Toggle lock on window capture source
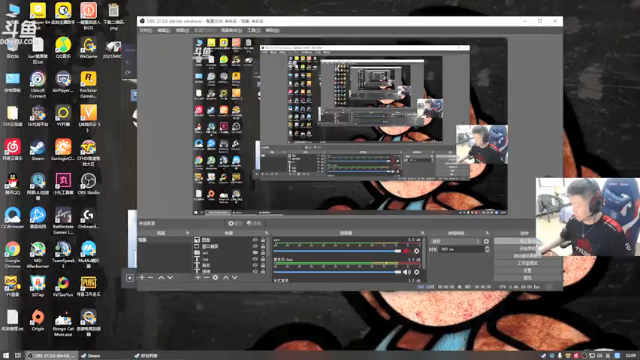This screenshot has width=640, height=360. [263, 247]
